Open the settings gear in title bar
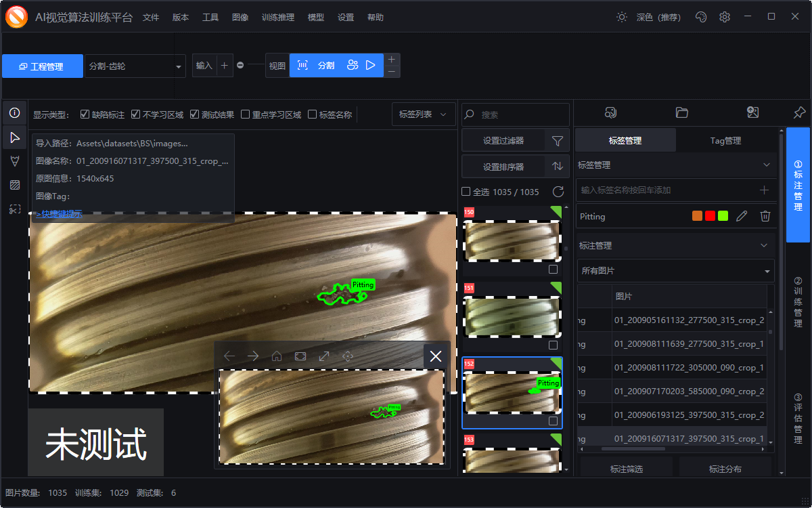The image size is (812, 508). pos(725,17)
